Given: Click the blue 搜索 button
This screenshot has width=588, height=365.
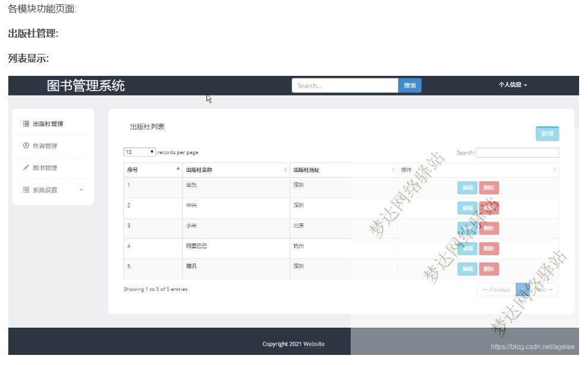Looking at the screenshot, I should (x=409, y=85).
